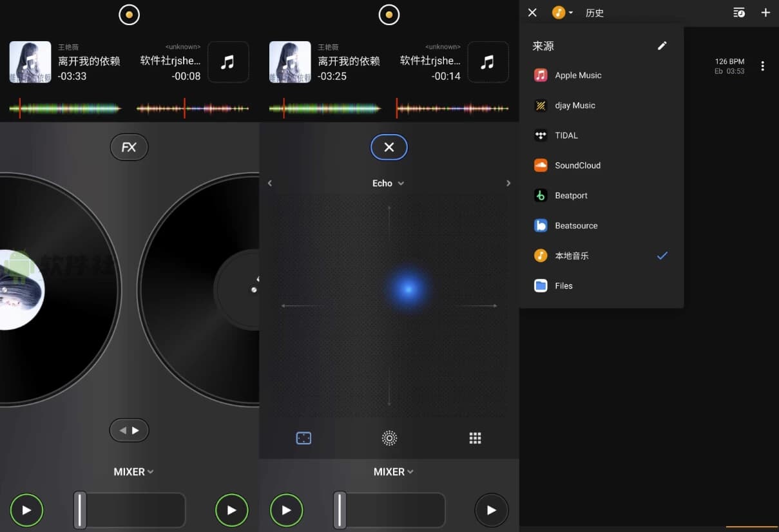Open the left deck MIXER dropdown

[x=133, y=471]
